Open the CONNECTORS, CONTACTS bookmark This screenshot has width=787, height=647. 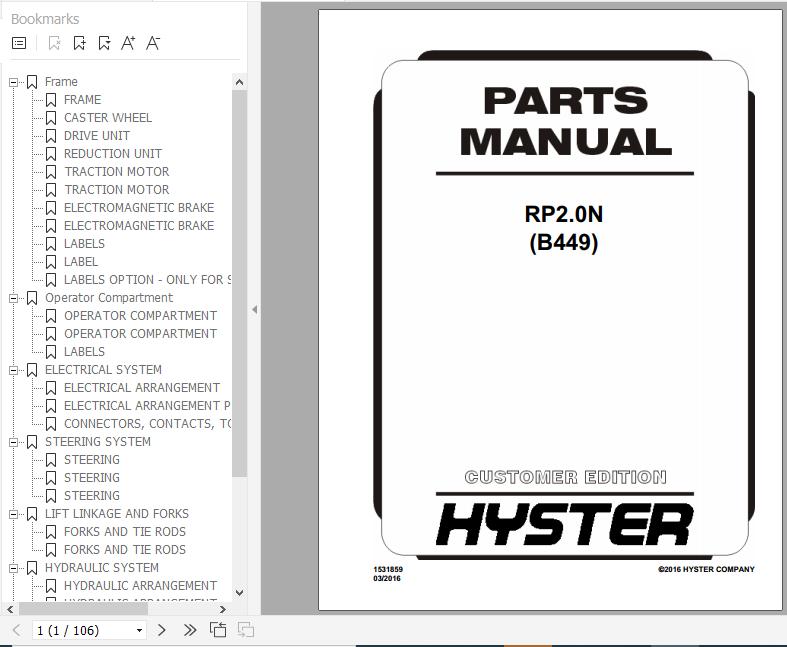[148, 424]
